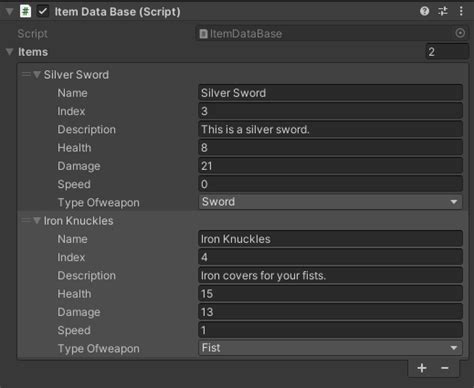Viewport: 474px width, 388px height.
Task: Grab the Silver Sword reorder handle
Action: (26, 74)
